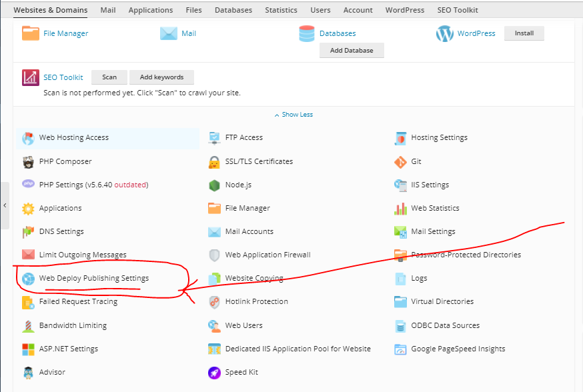Click the PHP Composer icon
583x392 pixels.
[x=28, y=162]
